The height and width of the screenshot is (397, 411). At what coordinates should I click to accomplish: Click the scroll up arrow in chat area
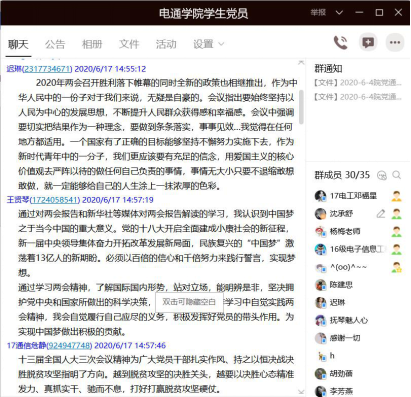coord(301,62)
